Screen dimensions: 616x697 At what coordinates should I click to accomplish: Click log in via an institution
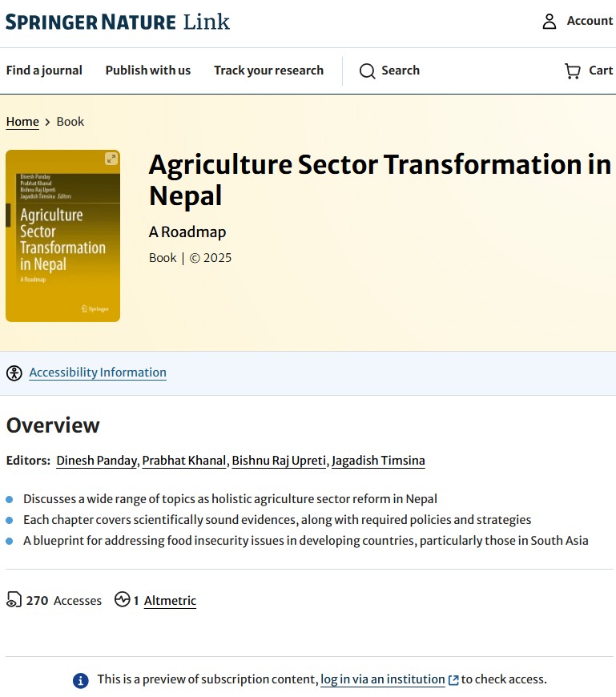point(383,679)
